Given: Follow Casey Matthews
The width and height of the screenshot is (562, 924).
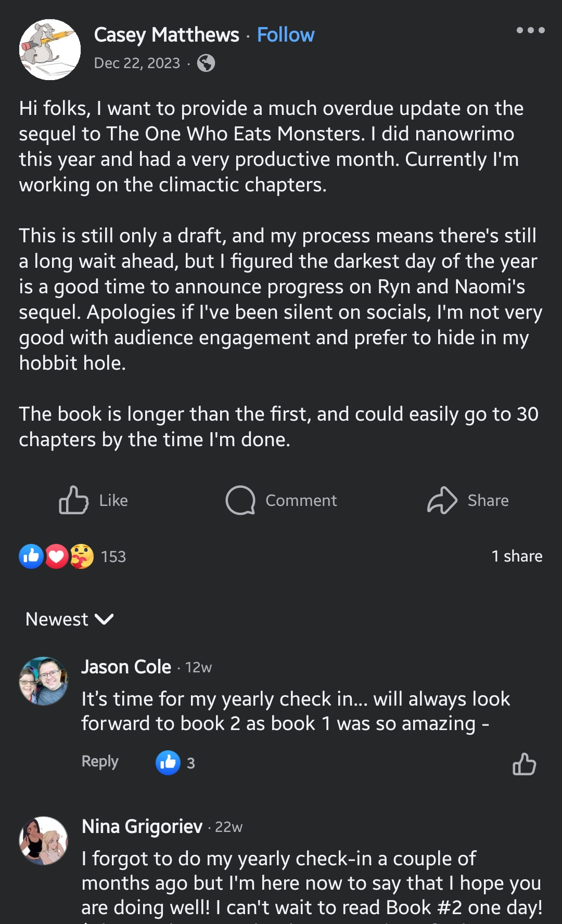Looking at the screenshot, I should click(286, 35).
